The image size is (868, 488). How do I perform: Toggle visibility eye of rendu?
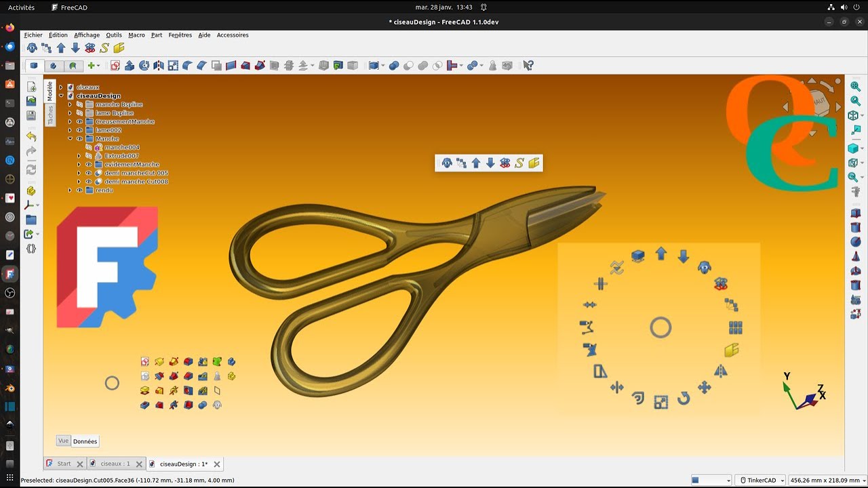[79, 190]
